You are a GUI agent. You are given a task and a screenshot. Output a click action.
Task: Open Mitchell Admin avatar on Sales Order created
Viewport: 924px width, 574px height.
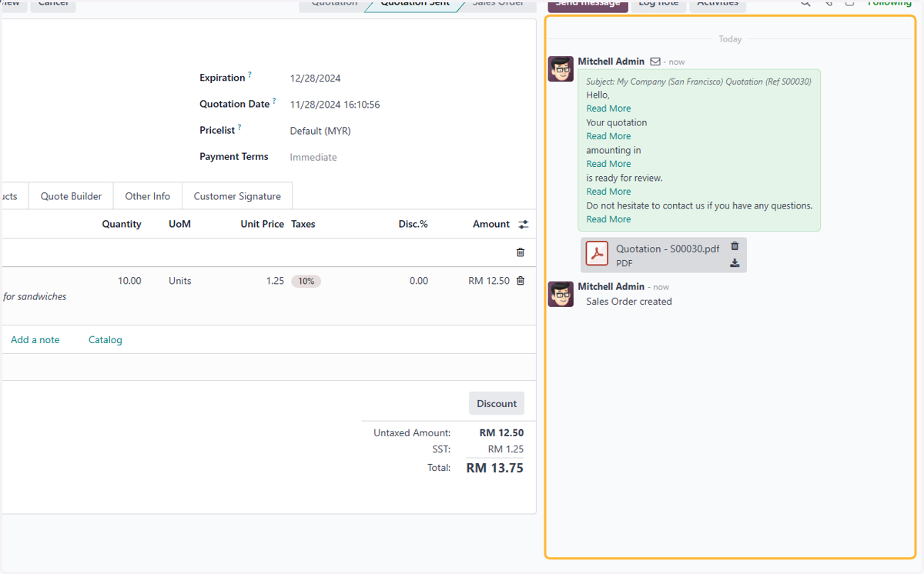click(x=561, y=294)
